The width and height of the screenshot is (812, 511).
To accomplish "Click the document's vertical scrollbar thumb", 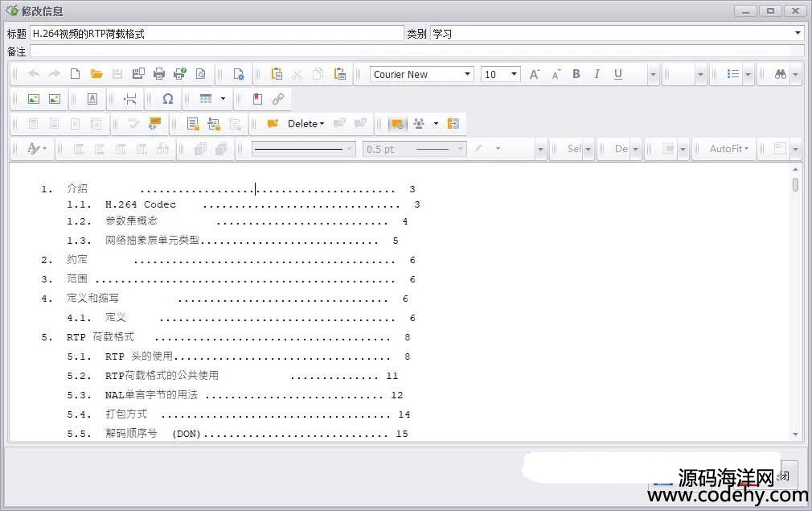I will 795,185.
